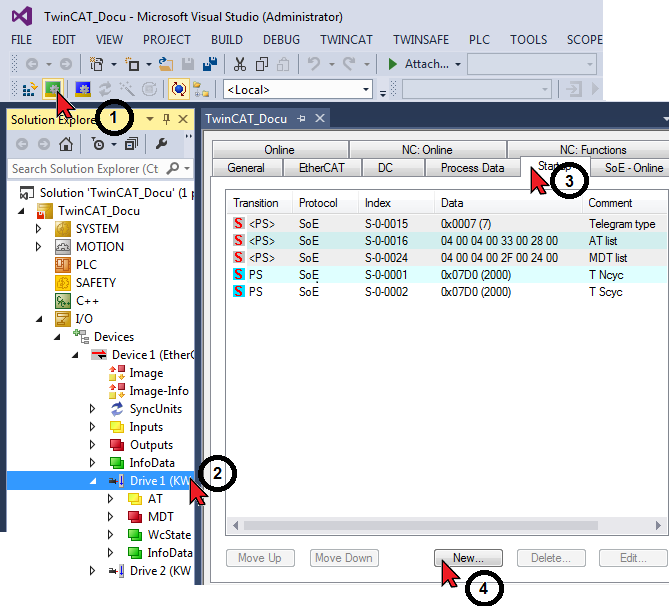
Task: Click the Solution Explorer Home icon
Action: (66, 144)
